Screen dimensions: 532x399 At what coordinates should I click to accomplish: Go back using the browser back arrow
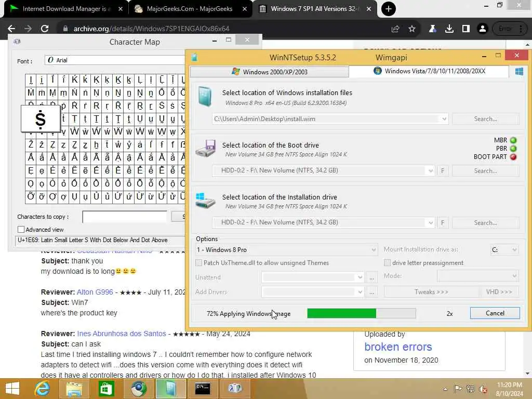point(11,29)
